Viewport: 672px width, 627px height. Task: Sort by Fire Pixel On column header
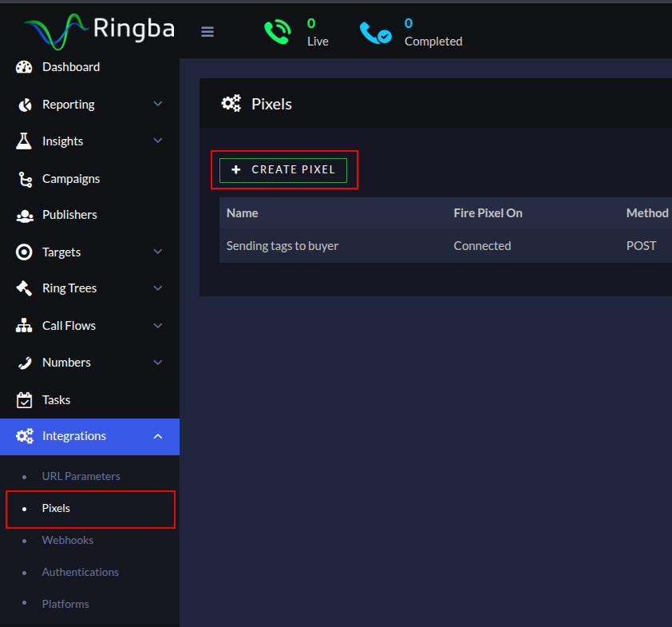point(488,213)
